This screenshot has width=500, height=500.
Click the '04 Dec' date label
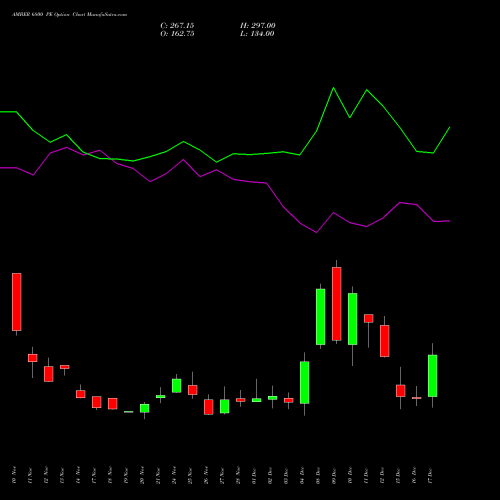point(302,475)
